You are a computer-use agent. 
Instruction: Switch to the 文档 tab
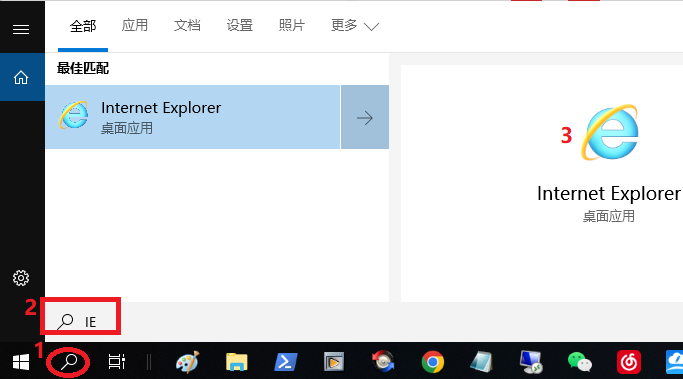tap(187, 25)
